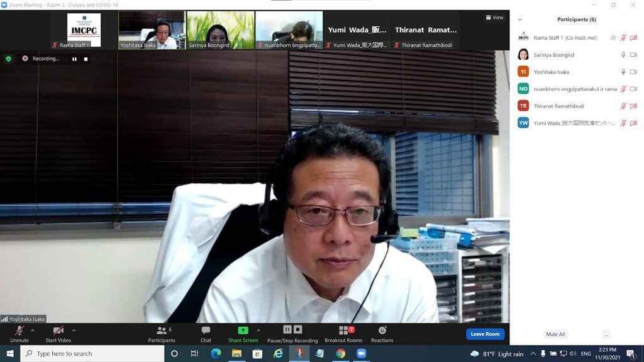The width and height of the screenshot is (644, 362).
Task: Select Thiranat Ramat participant tile
Action: [426, 30]
